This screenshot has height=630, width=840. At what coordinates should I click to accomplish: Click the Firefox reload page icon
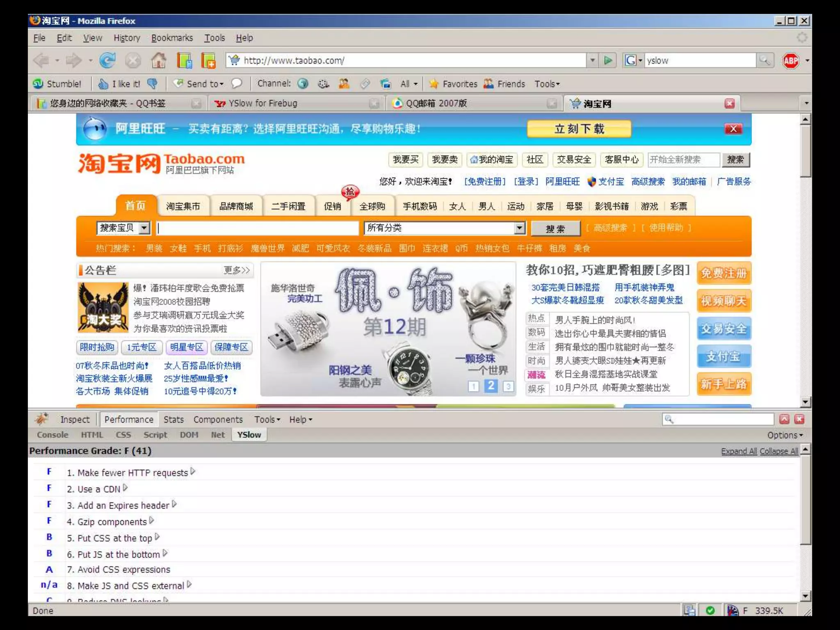tap(107, 61)
